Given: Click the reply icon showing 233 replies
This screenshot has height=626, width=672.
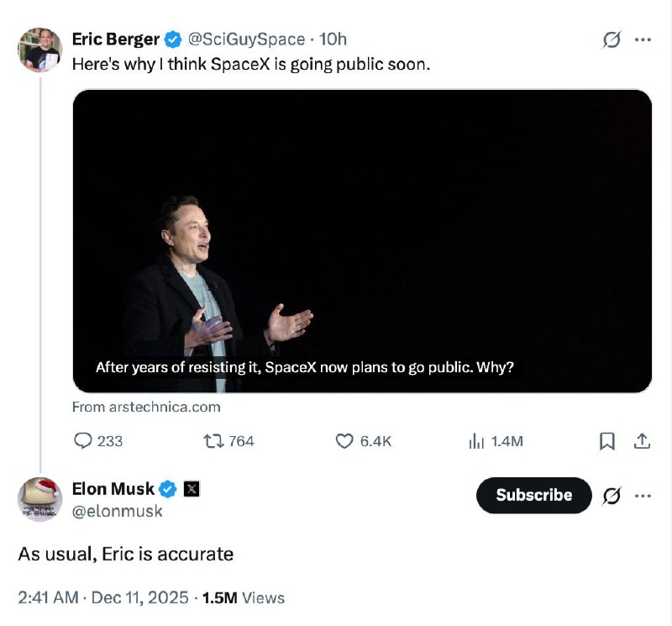Looking at the screenshot, I should point(84,441).
